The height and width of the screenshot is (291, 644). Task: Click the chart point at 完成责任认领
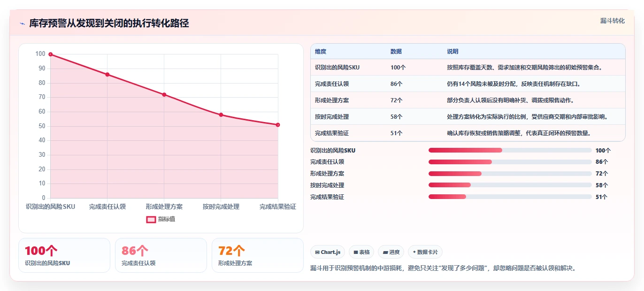(x=107, y=75)
